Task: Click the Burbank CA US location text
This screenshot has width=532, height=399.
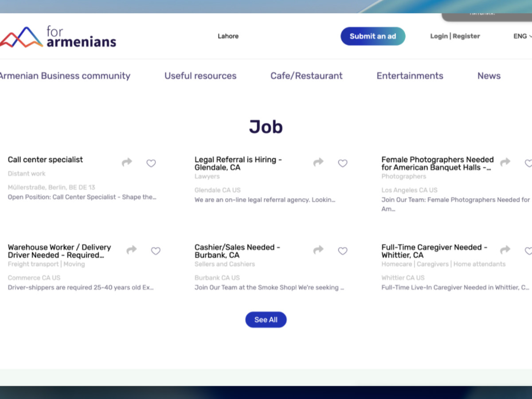Action: tap(217, 278)
